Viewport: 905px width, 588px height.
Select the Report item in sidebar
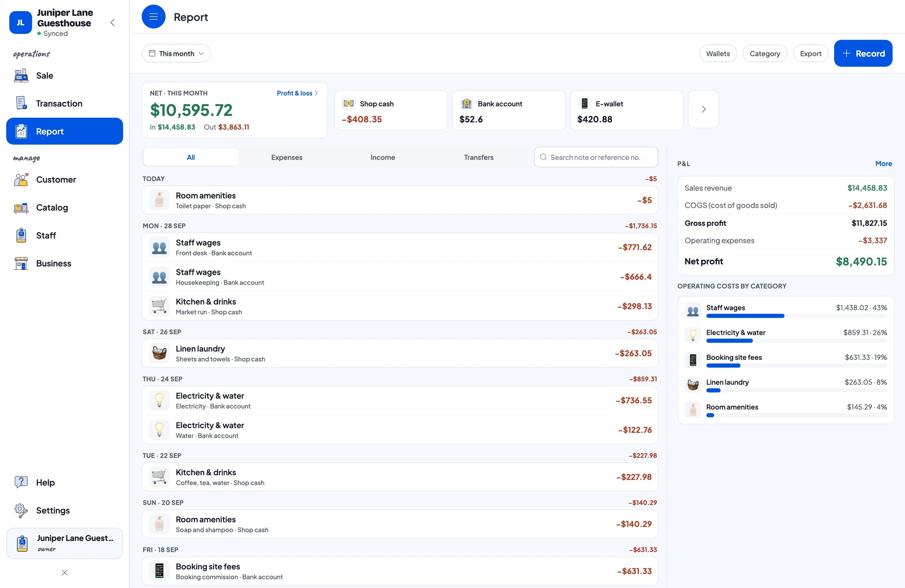[x=64, y=131]
